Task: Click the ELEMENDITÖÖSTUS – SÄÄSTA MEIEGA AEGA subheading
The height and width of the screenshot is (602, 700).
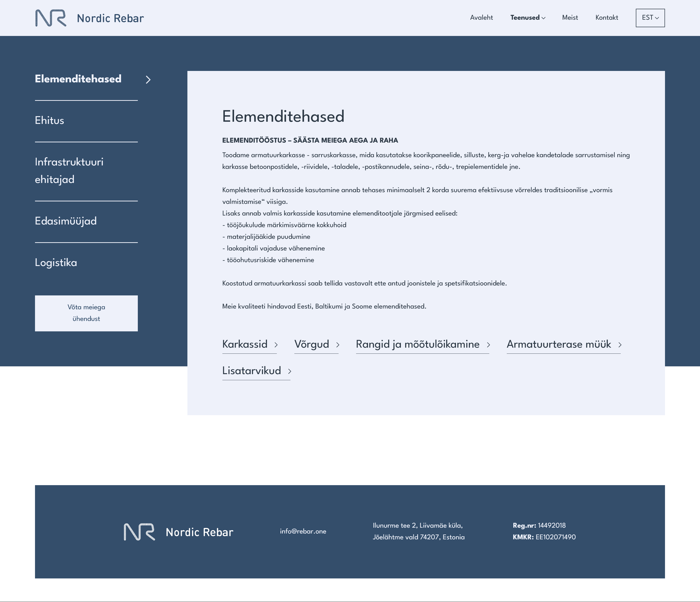Action: pyautogui.click(x=310, y=140)
